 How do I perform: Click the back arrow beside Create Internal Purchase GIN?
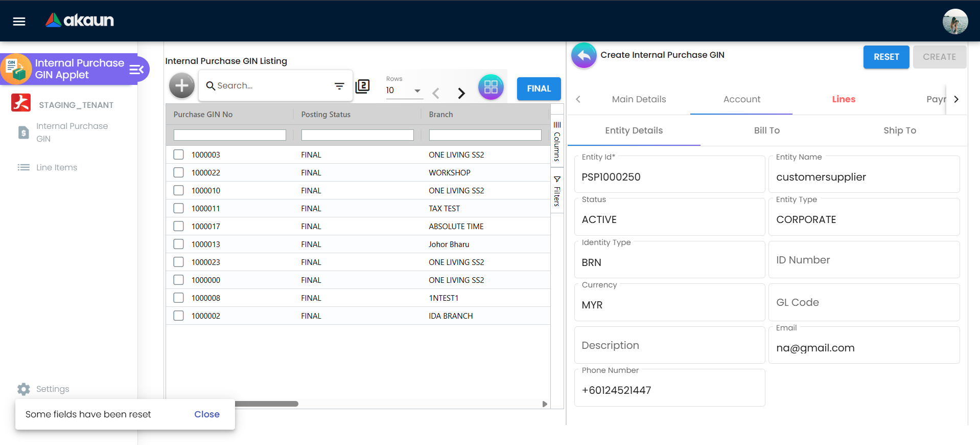click(584, 55)
